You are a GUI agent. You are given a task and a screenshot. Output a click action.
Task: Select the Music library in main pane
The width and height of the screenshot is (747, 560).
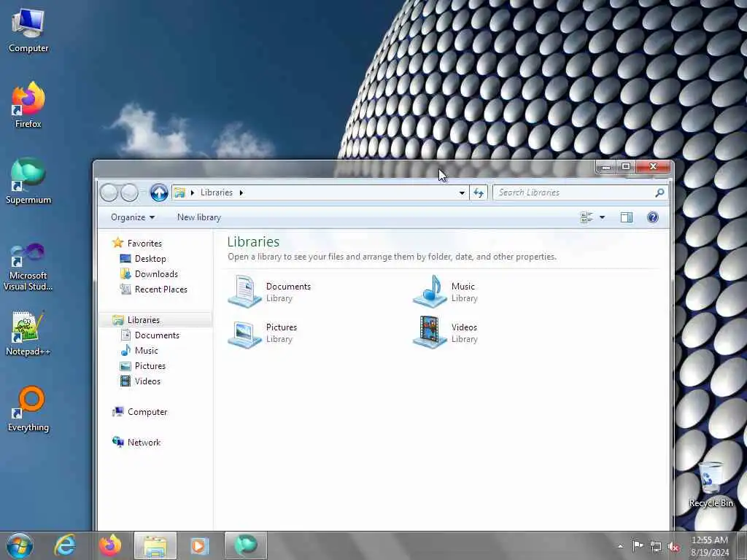[x=446, y=292]
